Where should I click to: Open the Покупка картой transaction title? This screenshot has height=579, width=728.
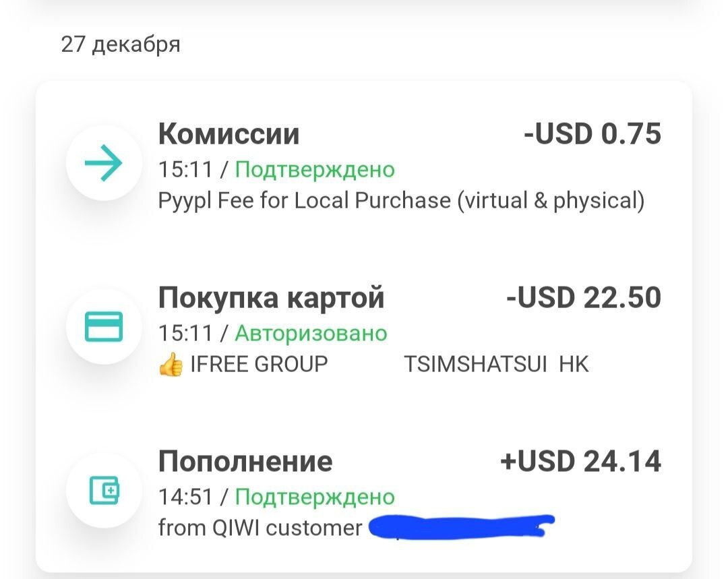click(271, 298)
